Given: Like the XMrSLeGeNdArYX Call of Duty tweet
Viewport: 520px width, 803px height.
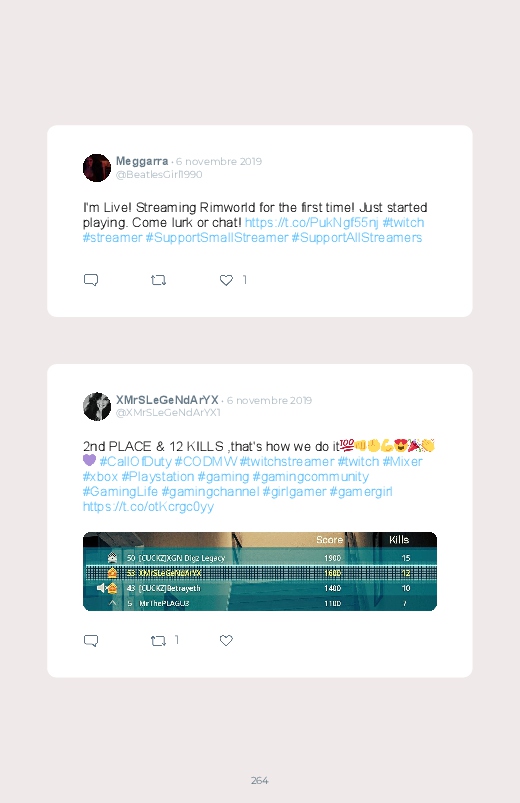Looking at the screenshot, I should tap(226, 641).
